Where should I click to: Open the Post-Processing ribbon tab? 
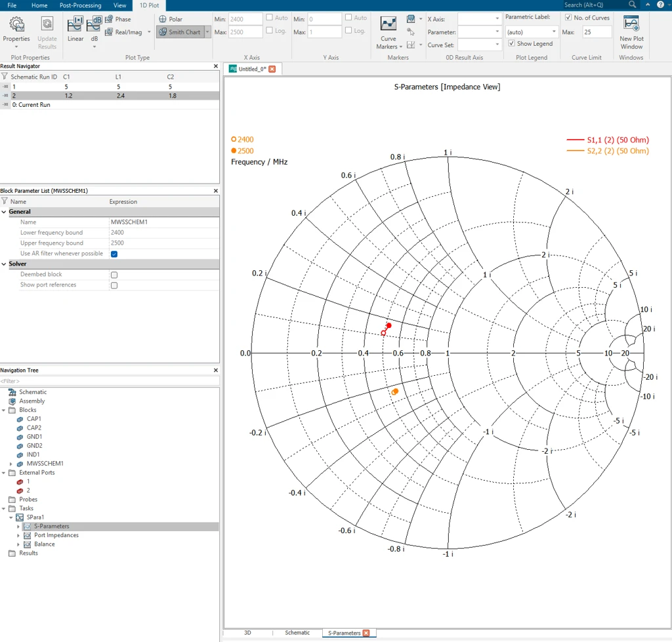(81, 5)
